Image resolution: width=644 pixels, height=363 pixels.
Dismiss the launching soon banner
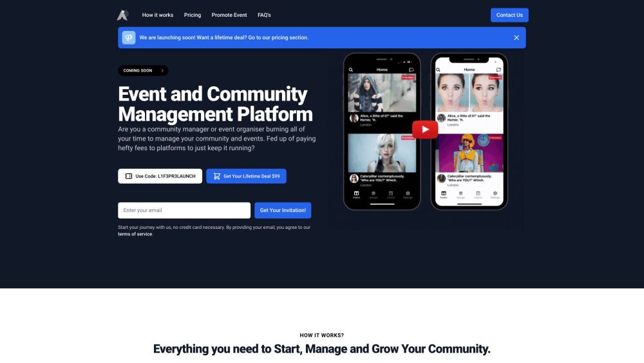(516, 37)
